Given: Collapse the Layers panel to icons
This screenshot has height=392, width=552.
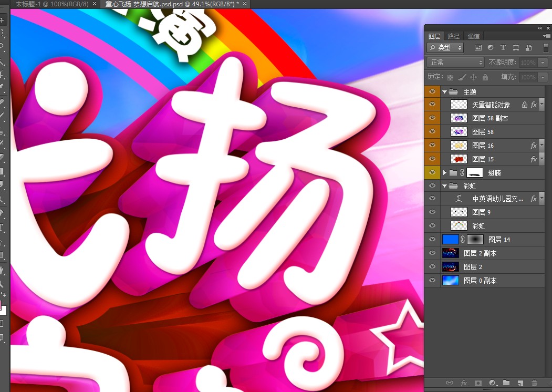Looking at the screenshot, I should click(x=540, y=28).
